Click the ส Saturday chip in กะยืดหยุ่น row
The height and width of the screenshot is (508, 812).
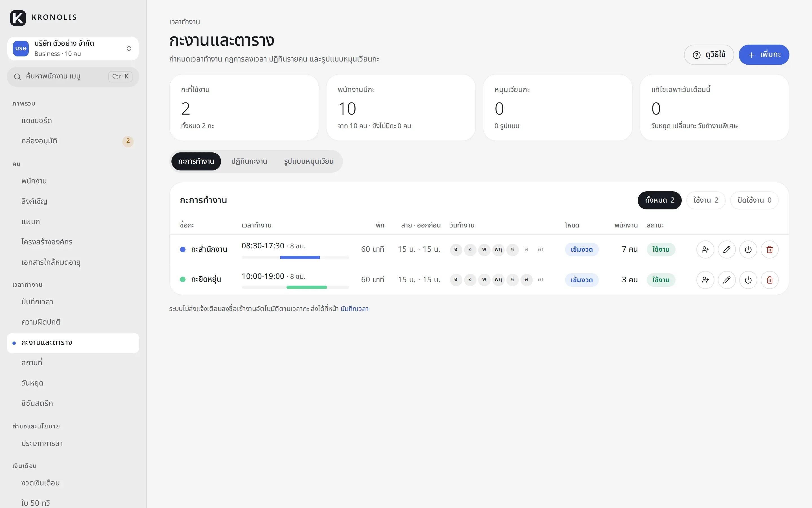tap(526, 279)
